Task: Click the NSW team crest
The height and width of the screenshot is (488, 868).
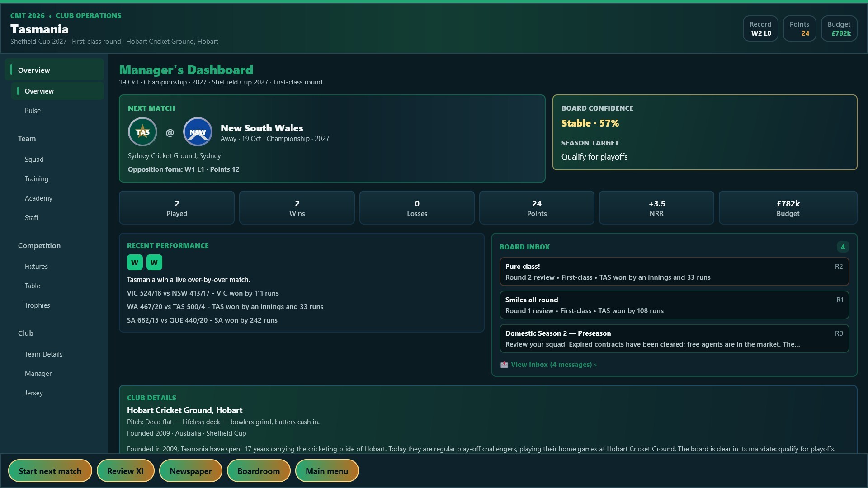Action: [x=198, y=132]
